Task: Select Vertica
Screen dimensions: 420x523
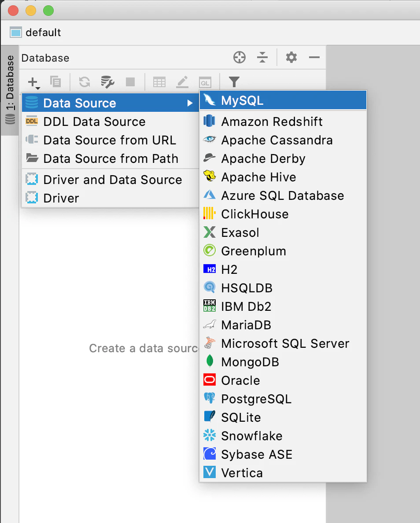Action: tap(283, 473)
